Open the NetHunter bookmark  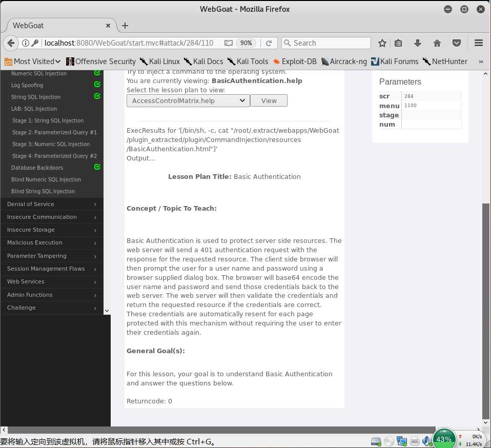445,62
